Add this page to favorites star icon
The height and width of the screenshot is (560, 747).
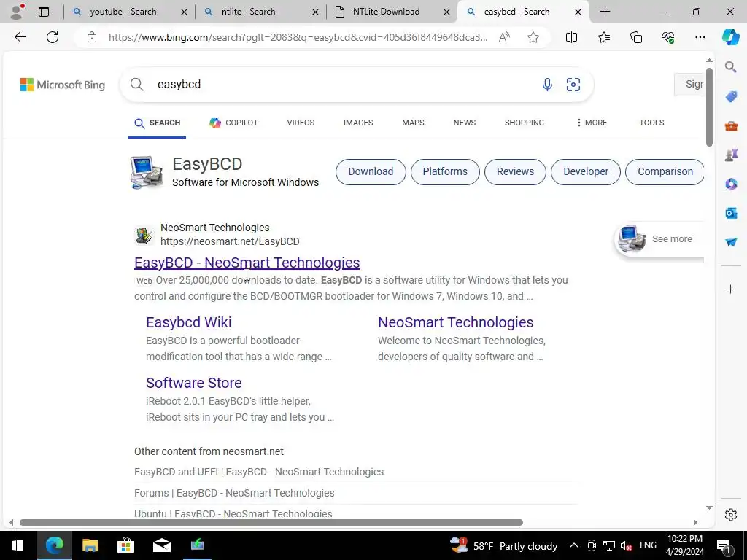click(533, 37)
